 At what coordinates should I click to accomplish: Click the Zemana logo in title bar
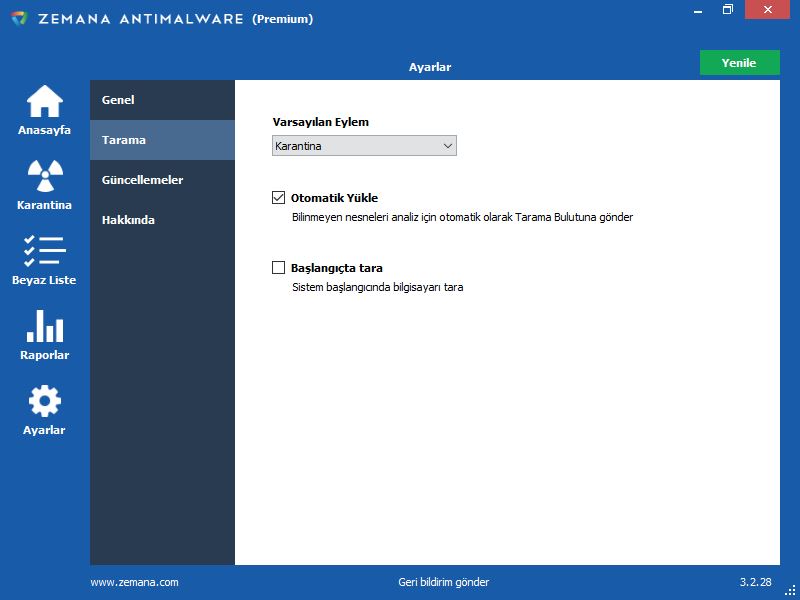pos(19,19)
